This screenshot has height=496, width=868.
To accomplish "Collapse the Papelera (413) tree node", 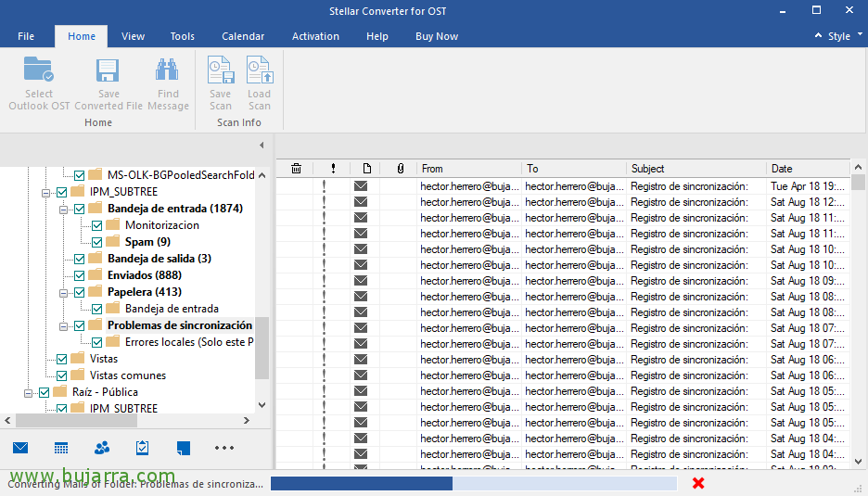I will [65, 292].
